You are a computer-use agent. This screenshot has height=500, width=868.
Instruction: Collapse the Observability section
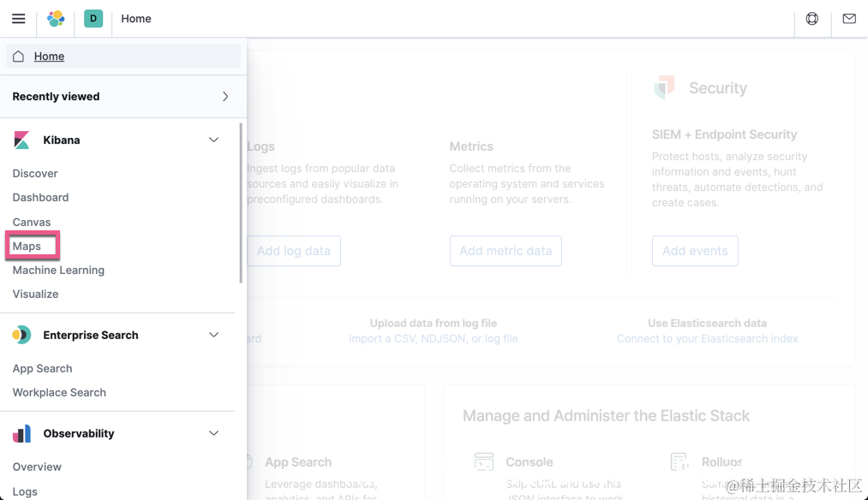213,433
